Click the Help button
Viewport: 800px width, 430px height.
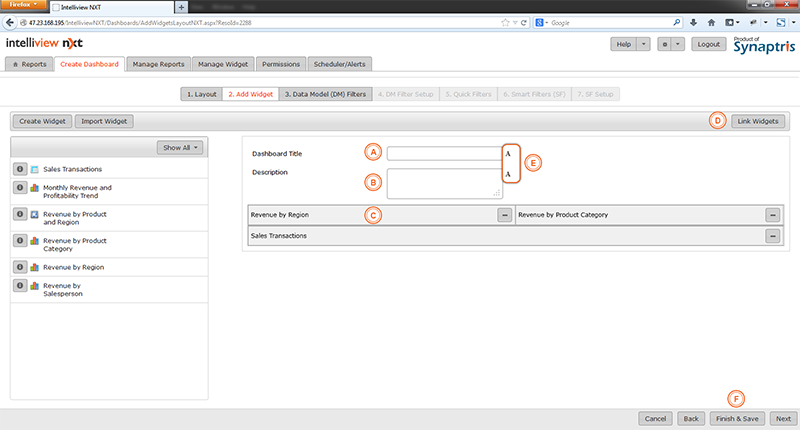[x=623, y=44]
